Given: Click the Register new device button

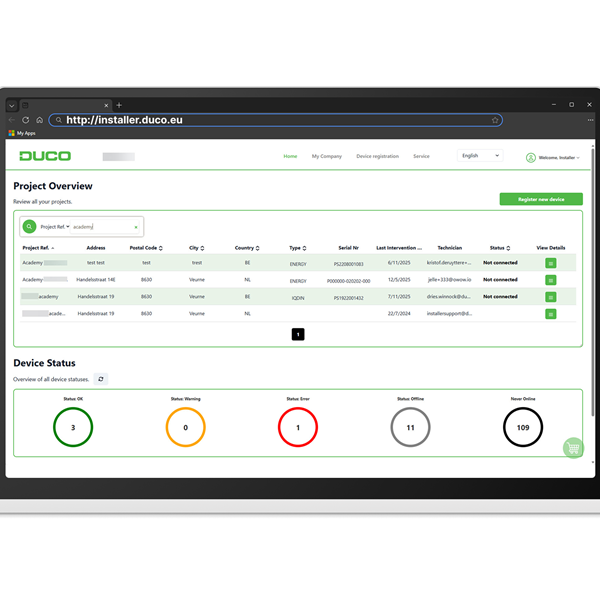Looking at the screenshot, I should pos(540,199).
